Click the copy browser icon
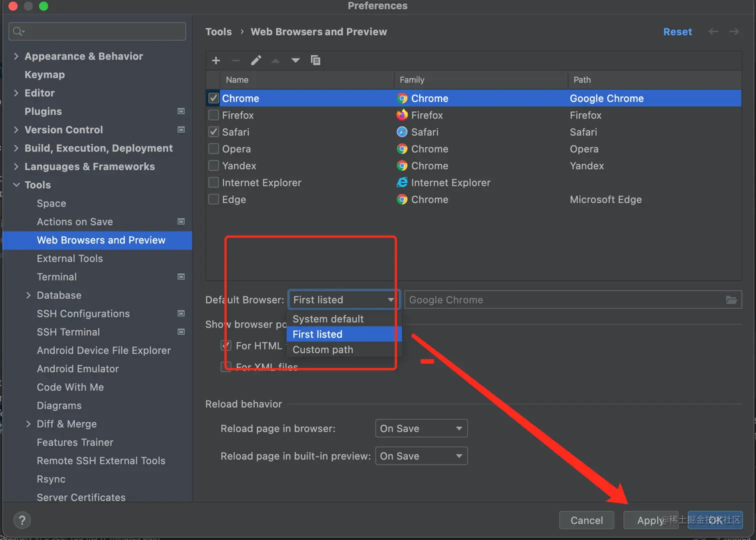Viewport: 756px width, 540px height. [x=315, y=60]
